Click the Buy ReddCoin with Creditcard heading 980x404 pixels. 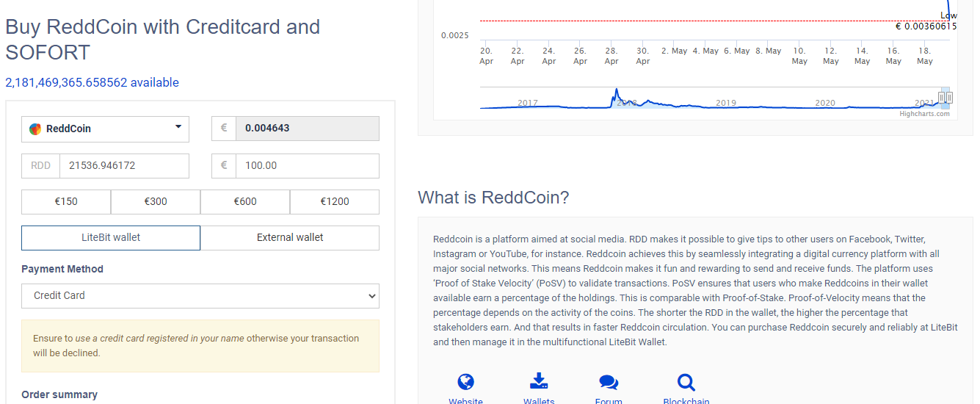[x=162, y=40]
